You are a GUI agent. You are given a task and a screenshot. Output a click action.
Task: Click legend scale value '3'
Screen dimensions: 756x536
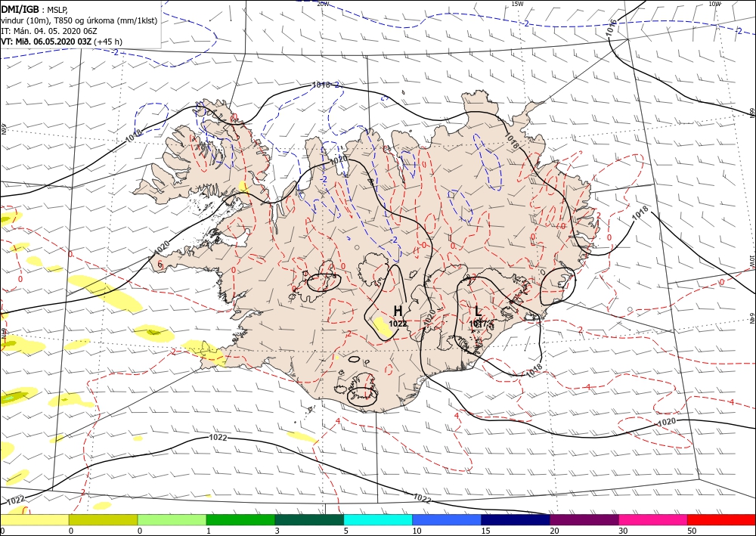tap(277, 531)
